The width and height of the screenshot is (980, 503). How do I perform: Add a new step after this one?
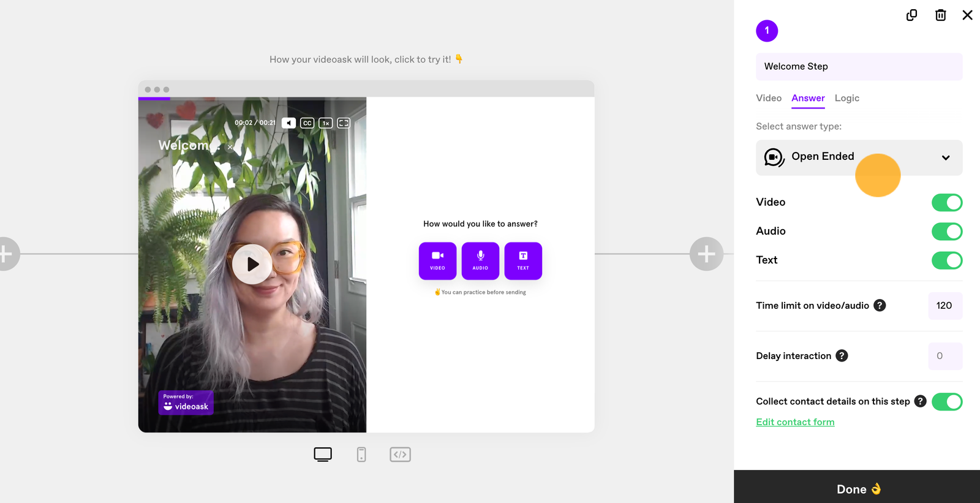coord(706,254)
